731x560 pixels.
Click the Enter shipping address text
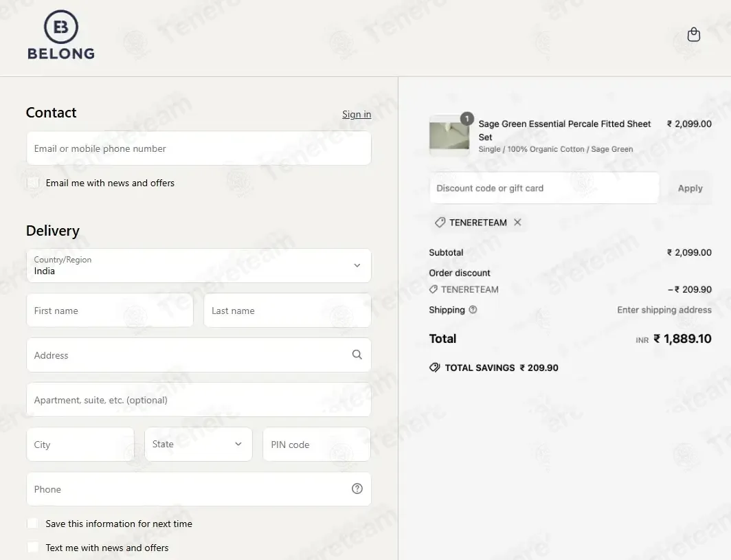664,310
